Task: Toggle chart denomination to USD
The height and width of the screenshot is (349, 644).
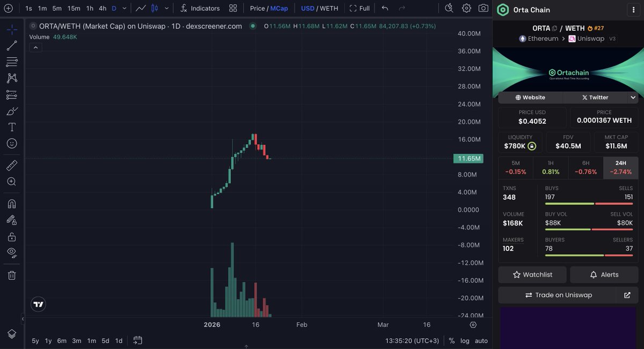Action: tap(308, 8)
